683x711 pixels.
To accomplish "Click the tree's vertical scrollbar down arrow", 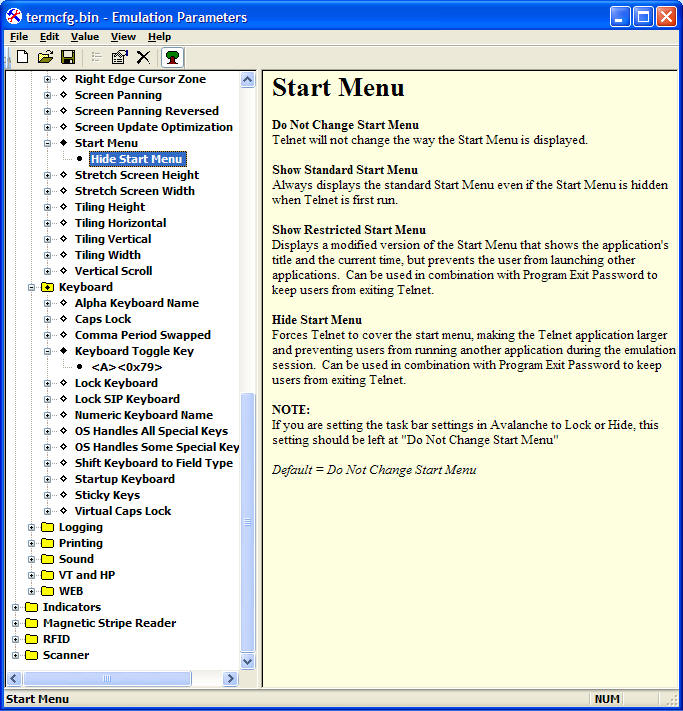I will (x=248, y=661).
